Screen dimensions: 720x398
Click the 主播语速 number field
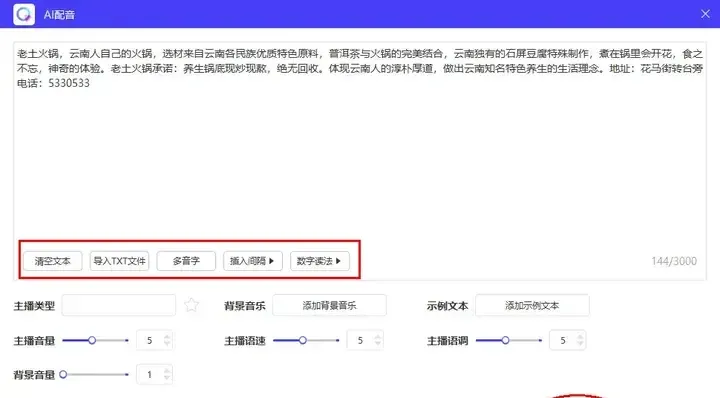point(366,340)
